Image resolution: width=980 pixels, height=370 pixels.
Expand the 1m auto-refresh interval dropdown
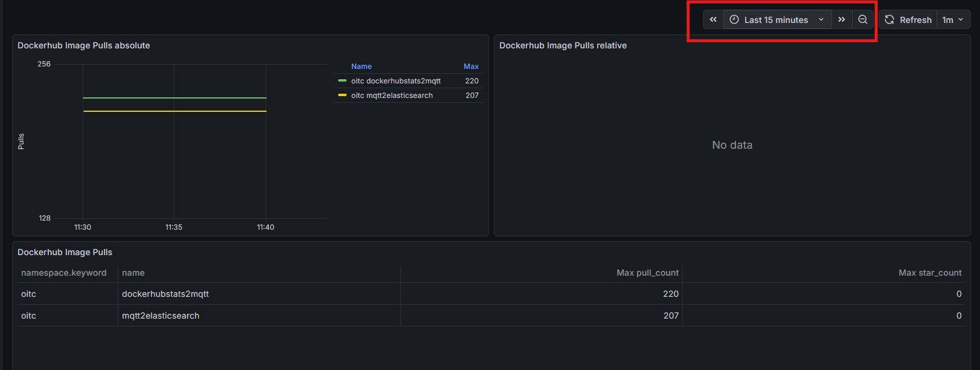coord(953,20)
